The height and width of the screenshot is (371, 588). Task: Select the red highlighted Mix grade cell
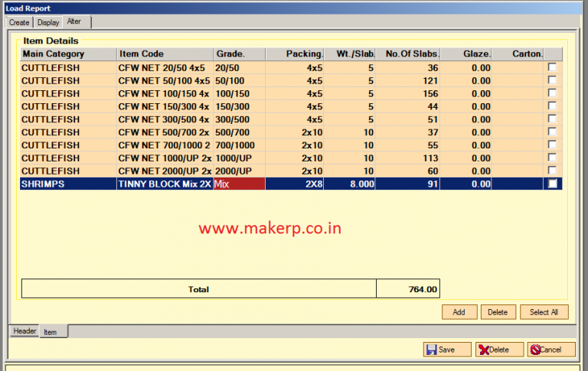pos(239,184)
